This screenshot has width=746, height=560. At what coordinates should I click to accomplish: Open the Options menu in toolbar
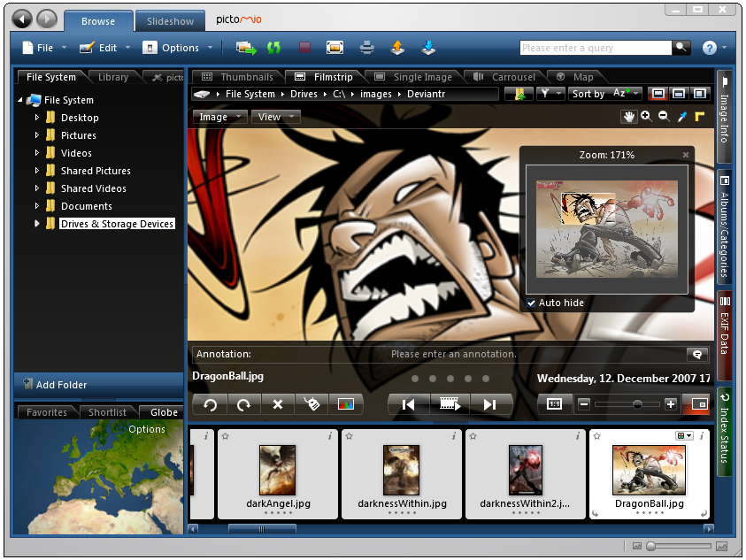click(x=177, y=48)
